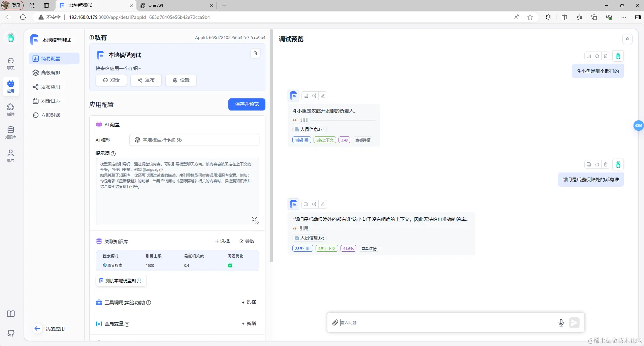Click the browser address bar URL
Screen dimensions: 644x346
pos(139,17)
